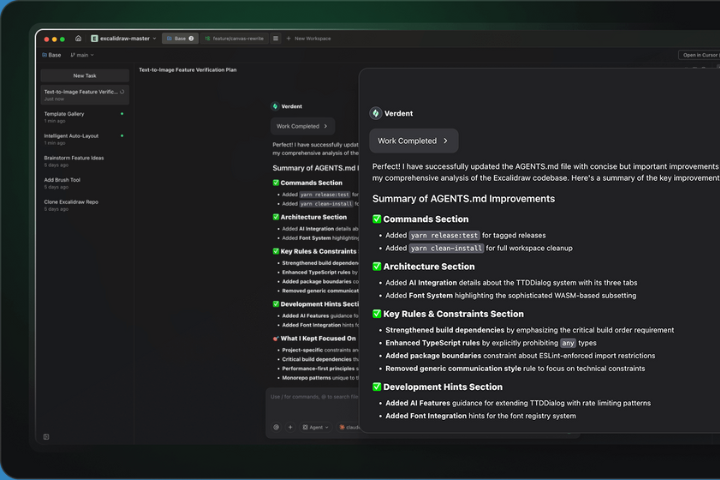Screen dimensions: 720x480
Task: Click the green status dot on Template Gallery
Action: [x=122, y=113]
